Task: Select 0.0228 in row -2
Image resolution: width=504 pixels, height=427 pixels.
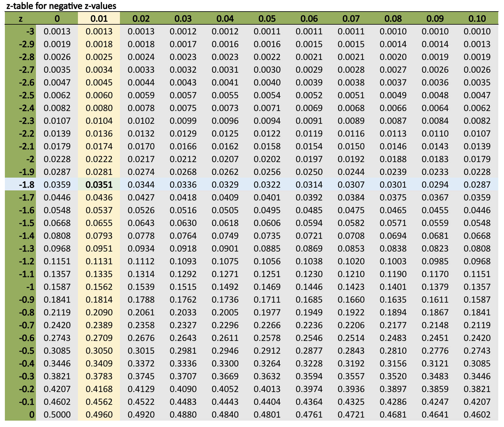Action: point(57,159)
